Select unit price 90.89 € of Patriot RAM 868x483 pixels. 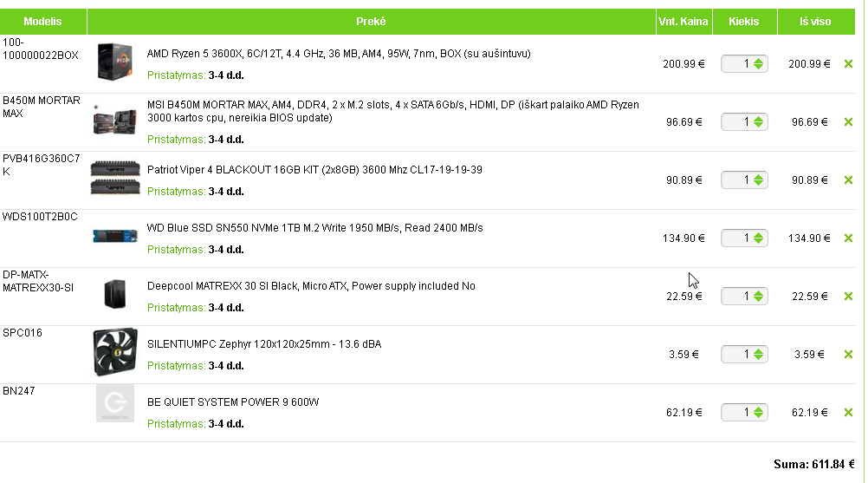click(683, 180)
